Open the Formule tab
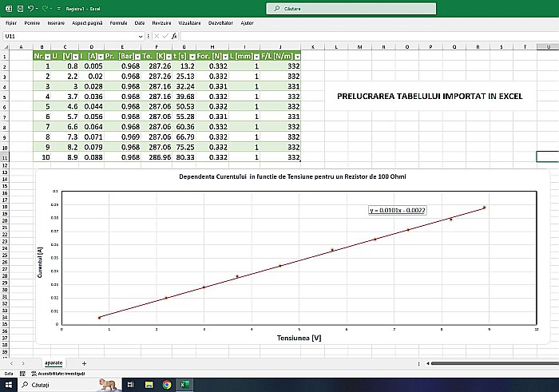 [x=118, y=23]
